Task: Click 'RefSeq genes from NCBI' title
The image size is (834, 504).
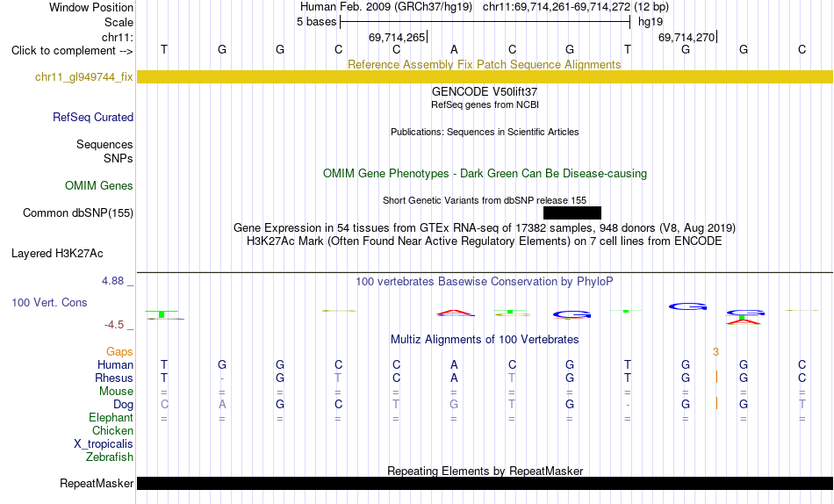Action: (x=485, y=104)
